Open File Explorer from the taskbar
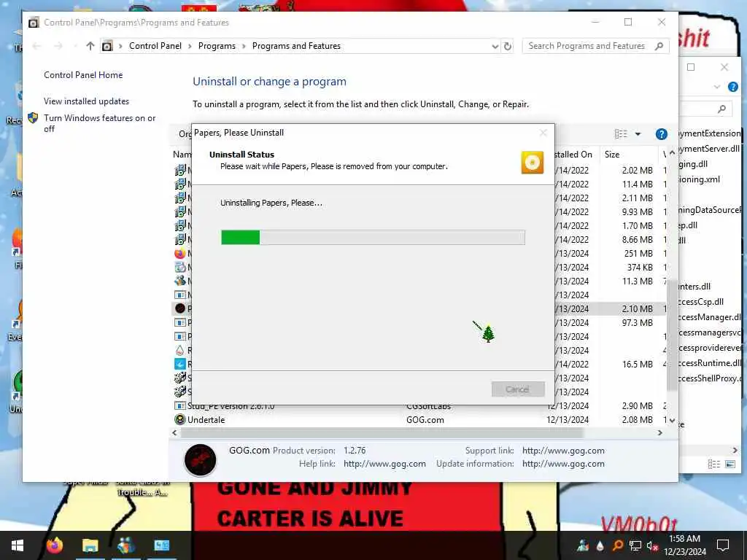 [x=90, y=545]
